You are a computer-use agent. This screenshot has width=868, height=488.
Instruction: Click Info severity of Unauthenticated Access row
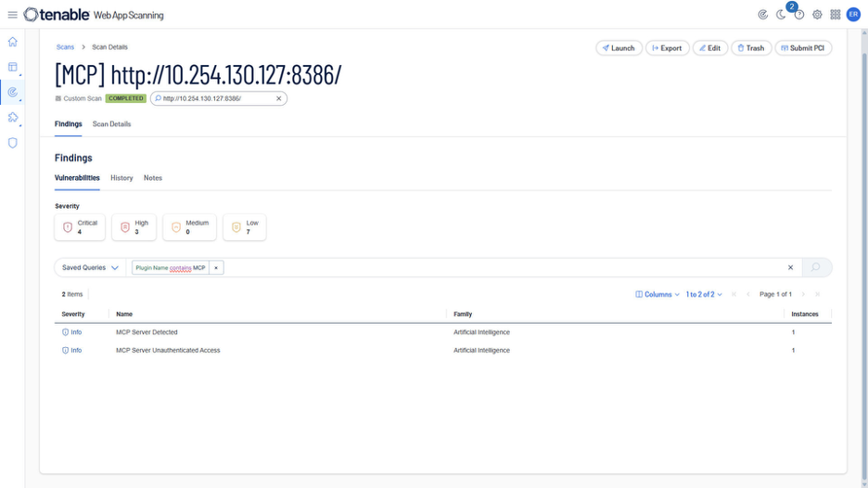(x=72, y=350)
